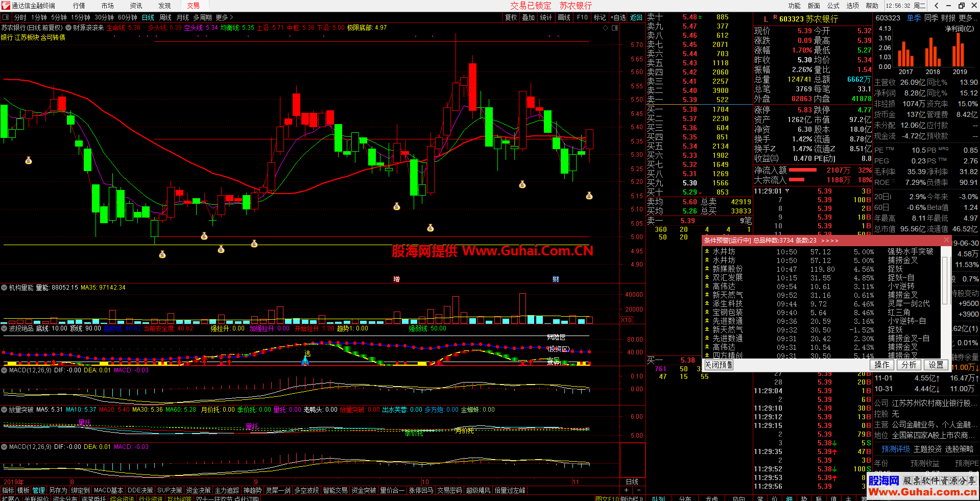
Task: Expand the tick list dropdown arrow at 11:29:01
Action: [x=787, y=191]
